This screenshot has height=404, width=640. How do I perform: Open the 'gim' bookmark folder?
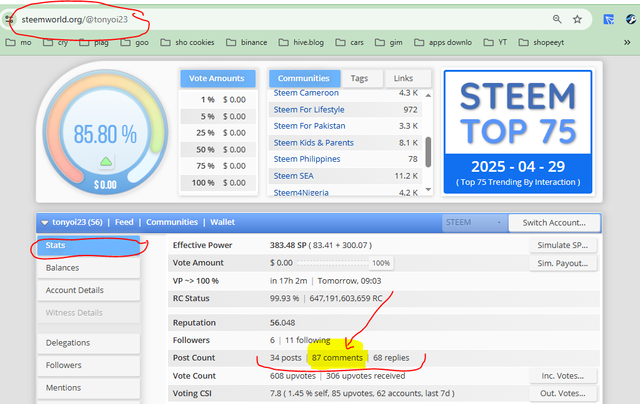389,42
